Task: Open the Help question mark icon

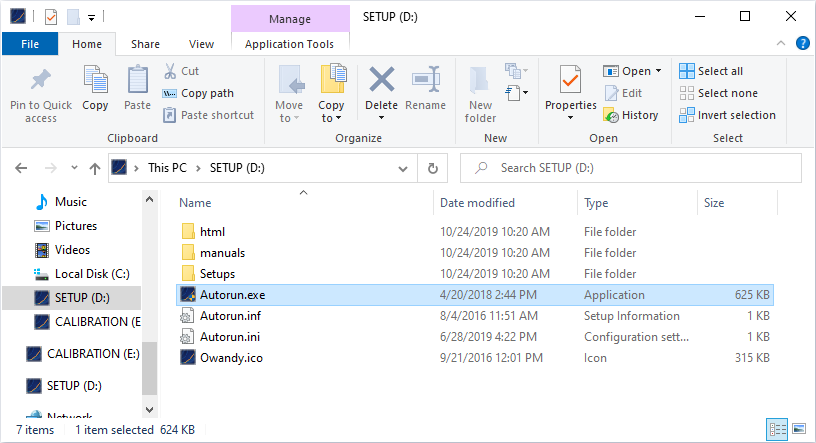Action: 802,43
